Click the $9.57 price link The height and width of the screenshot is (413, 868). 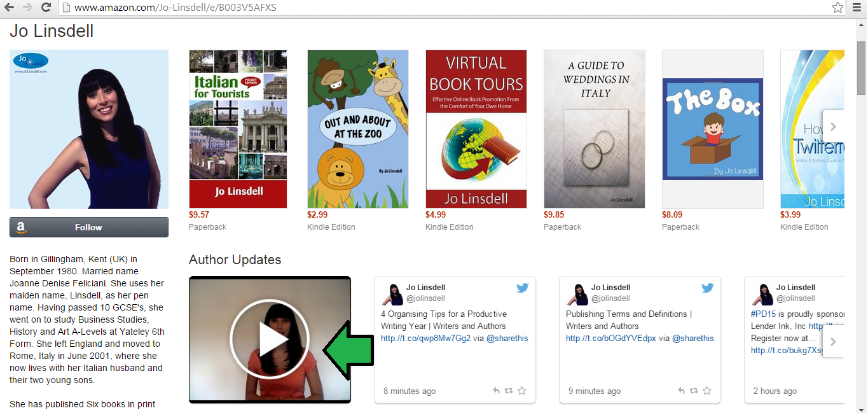coord(199,215)
